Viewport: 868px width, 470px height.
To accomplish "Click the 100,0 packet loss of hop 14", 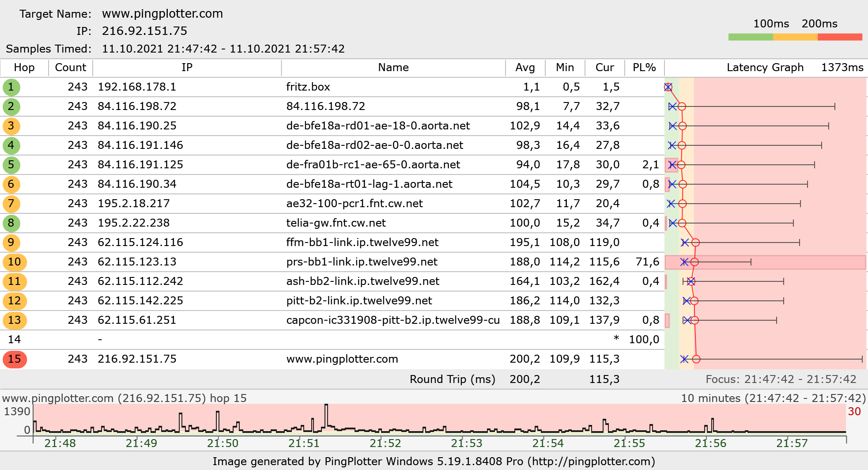I will (644, 340).
